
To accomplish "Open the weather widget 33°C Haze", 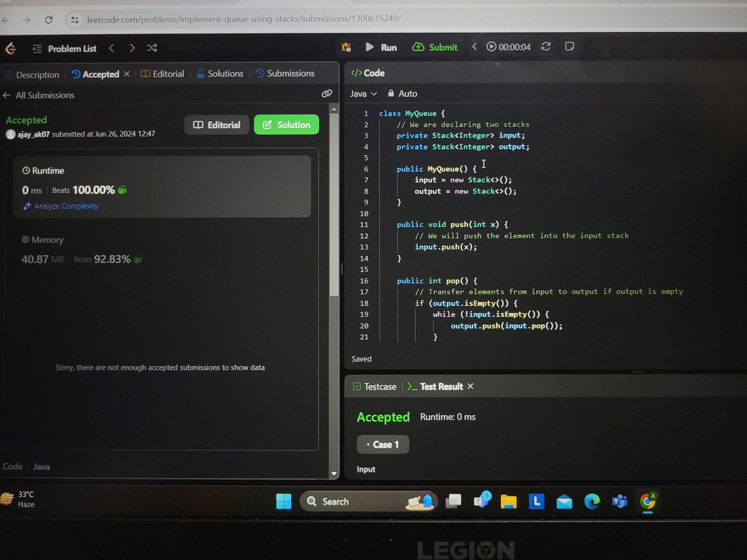I will tap(19, 499).
